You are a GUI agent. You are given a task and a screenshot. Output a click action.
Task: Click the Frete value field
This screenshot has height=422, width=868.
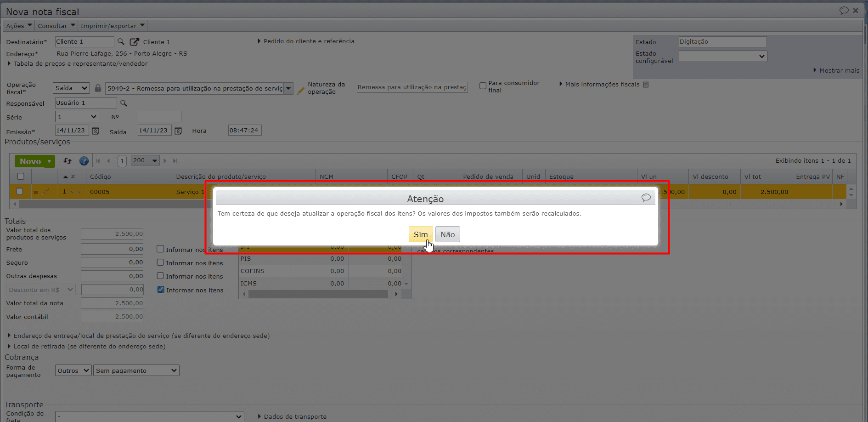(112, 249)
